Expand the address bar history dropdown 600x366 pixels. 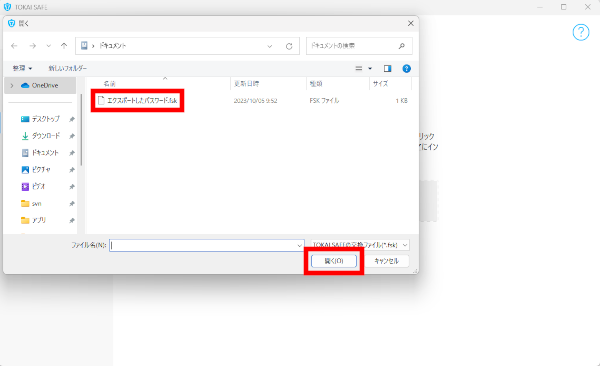269,46
